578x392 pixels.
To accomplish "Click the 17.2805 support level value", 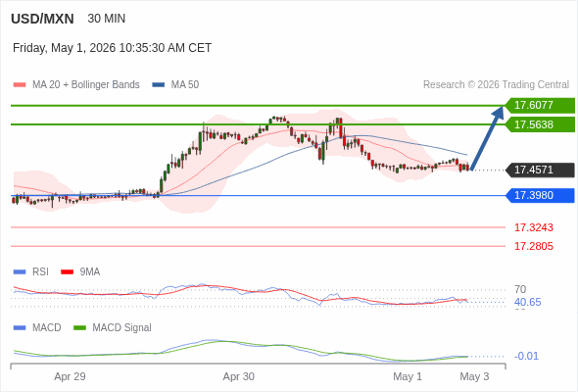I will [x=534, y=246].
